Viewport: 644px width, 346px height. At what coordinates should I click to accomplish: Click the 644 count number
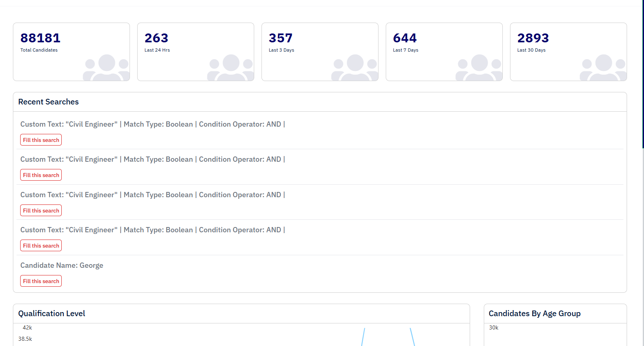point(405,38)
